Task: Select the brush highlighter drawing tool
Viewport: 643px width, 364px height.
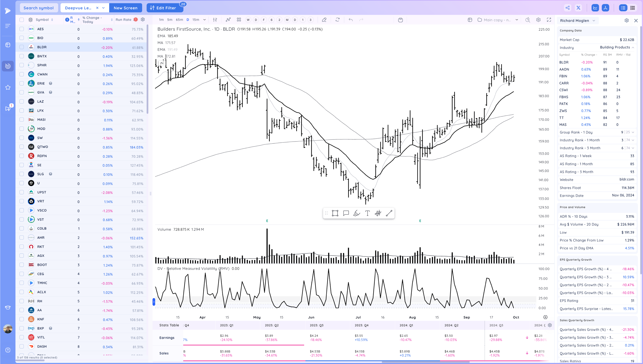Action: click(357, 213)
